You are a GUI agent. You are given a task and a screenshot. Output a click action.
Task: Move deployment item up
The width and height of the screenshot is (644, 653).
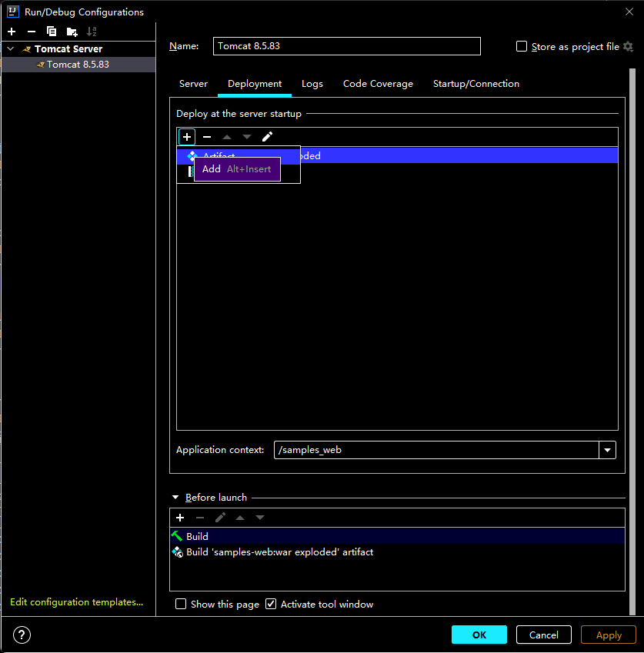(227, 137)
